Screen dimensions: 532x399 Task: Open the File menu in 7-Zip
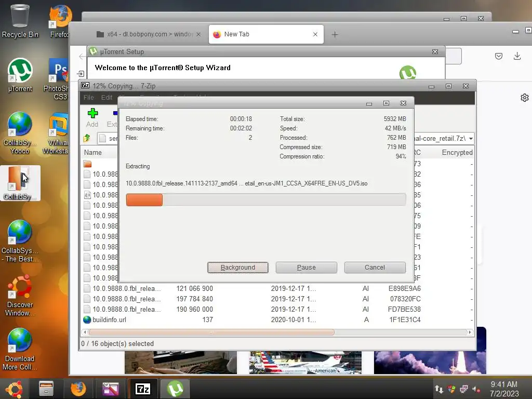click(88, 97)
